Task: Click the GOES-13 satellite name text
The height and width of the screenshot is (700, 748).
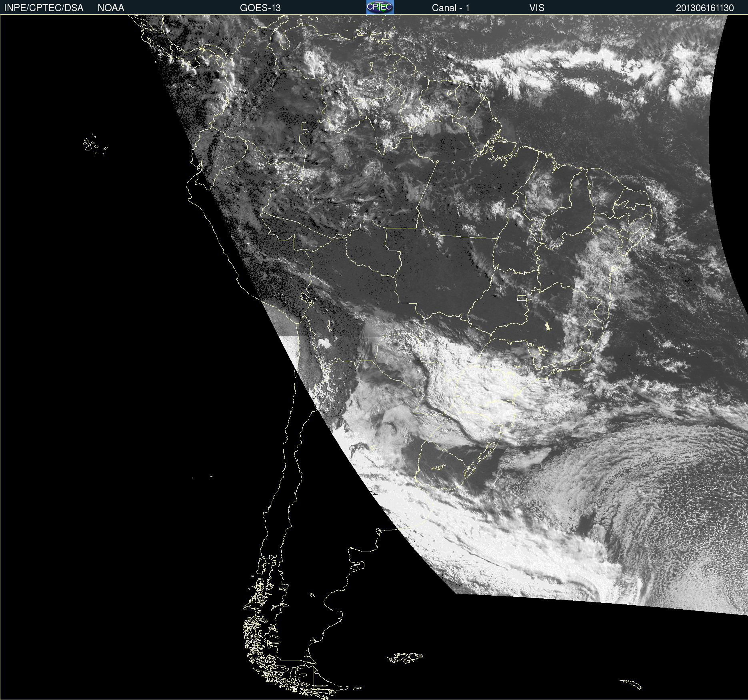Action: [260, 8]
